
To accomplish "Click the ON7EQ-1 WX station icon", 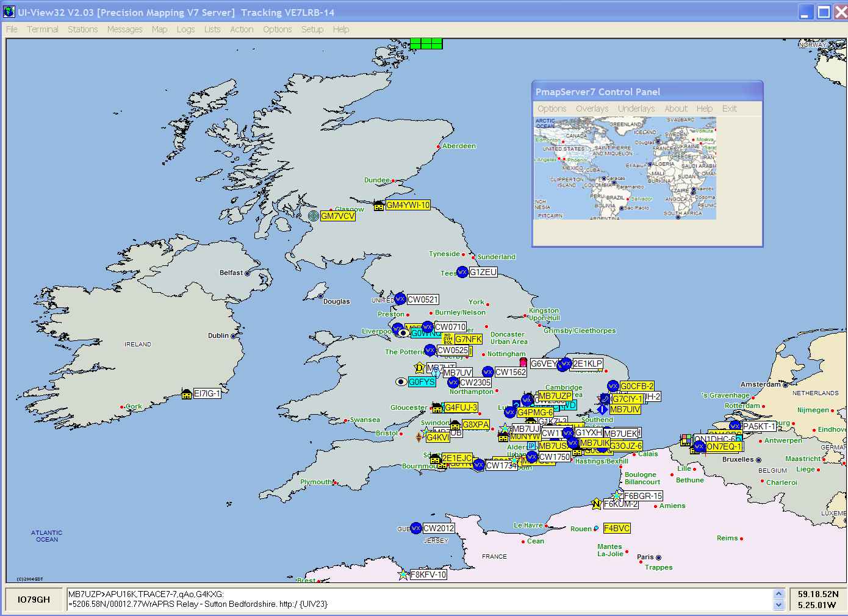I will 699,446.
